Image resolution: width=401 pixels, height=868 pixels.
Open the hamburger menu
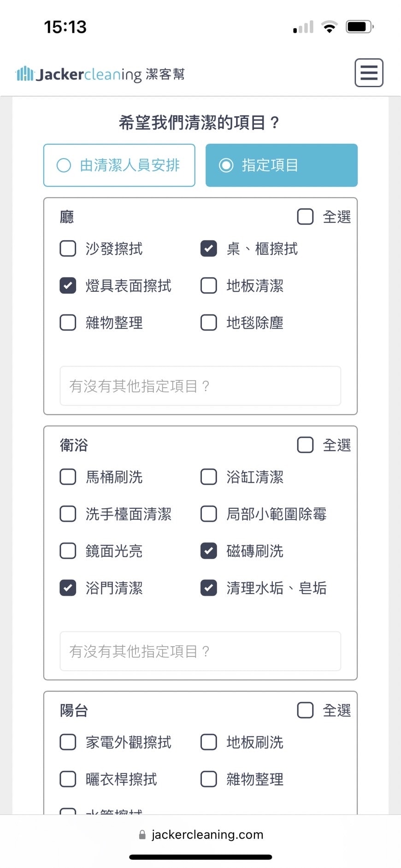369,73
